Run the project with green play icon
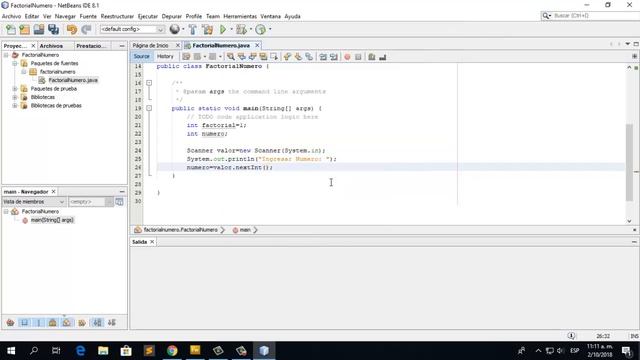640x360 pixels. pos(223,29)
